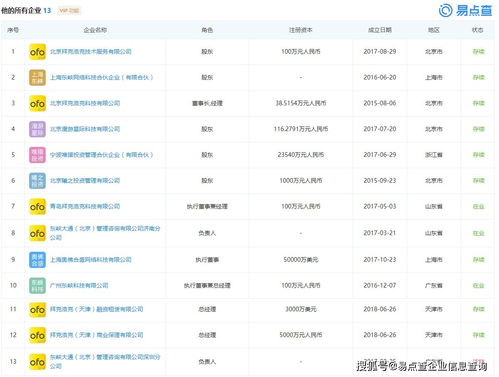
Task: Click the date 2017-03-21
Action: click(380, 233)
